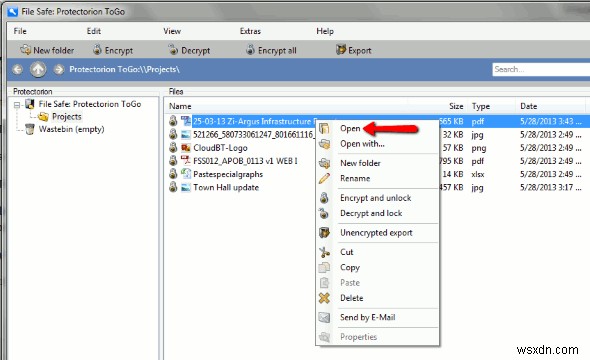
Task: Click the Delete X icon in context menu
Action: [324, 298]
